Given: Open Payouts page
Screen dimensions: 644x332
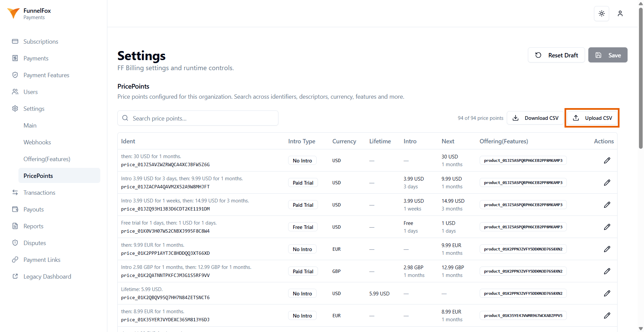Looking at the screenshot, I should tap(34, 209).
